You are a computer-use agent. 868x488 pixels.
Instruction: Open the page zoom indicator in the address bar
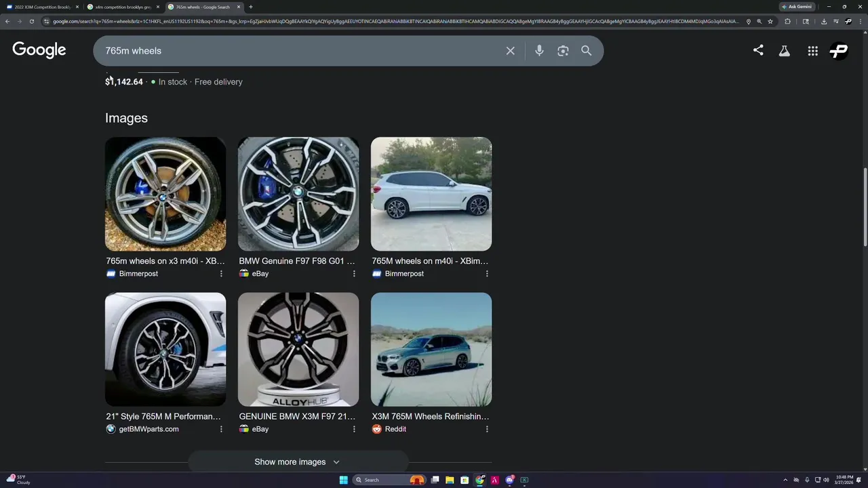[759, 21]
